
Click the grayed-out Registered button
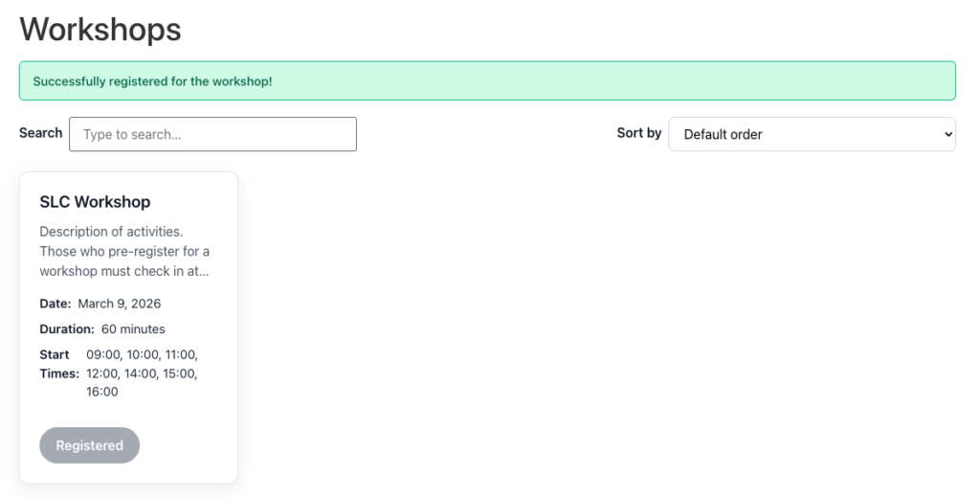(x=89, y=445)
